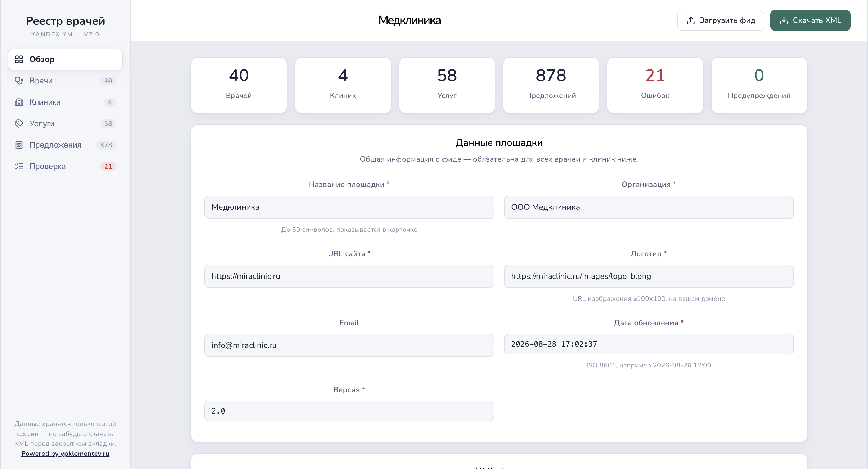
Task: Click the Логотип URL input
Action: click(649, 276)
